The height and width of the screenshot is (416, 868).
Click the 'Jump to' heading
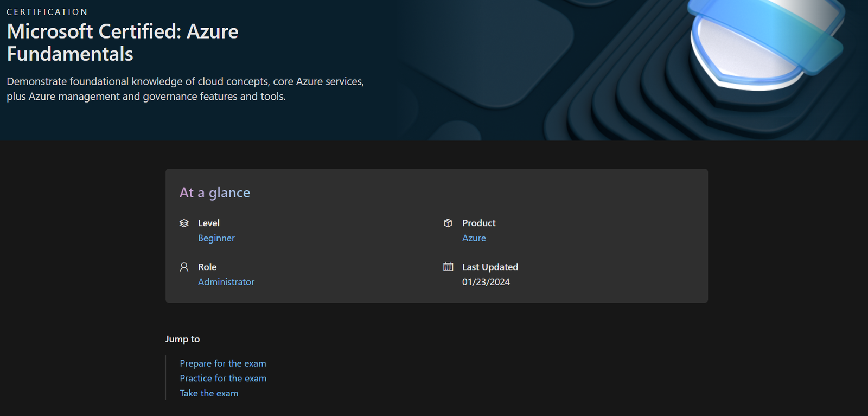click(x=182, y=339)
